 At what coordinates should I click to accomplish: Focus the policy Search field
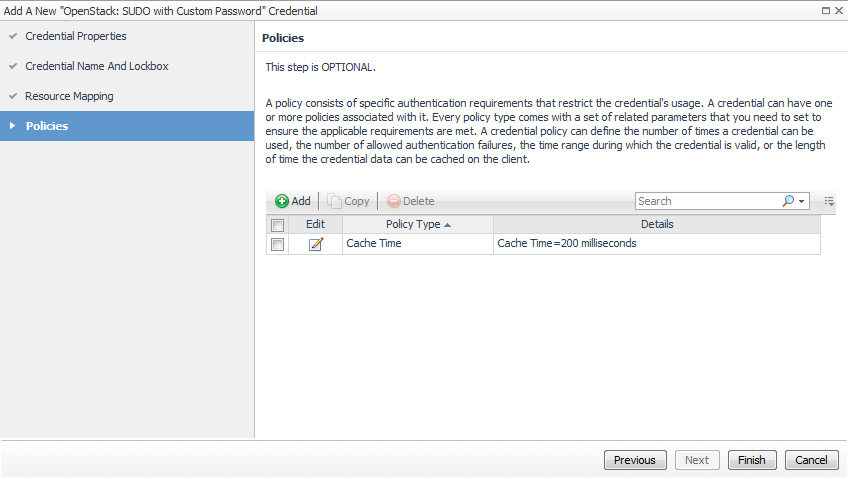tap(706, 201)
